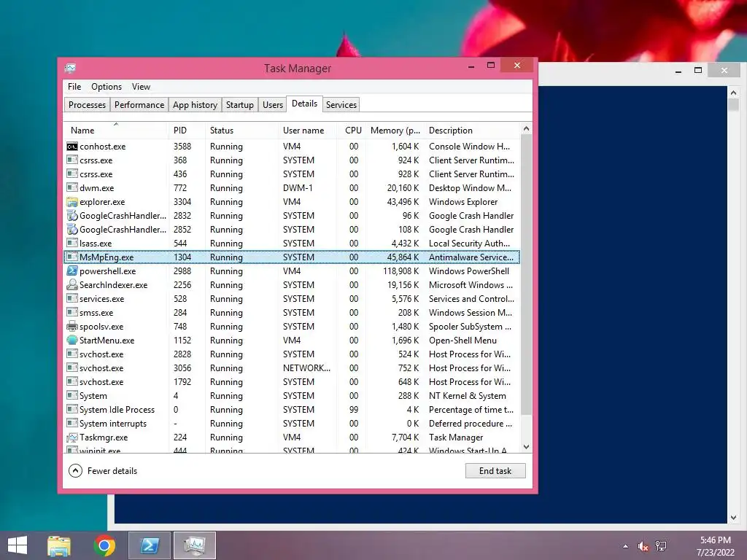Click the explorer.exe folder icon
747x560 pixels.
click(x=72, y=202)
